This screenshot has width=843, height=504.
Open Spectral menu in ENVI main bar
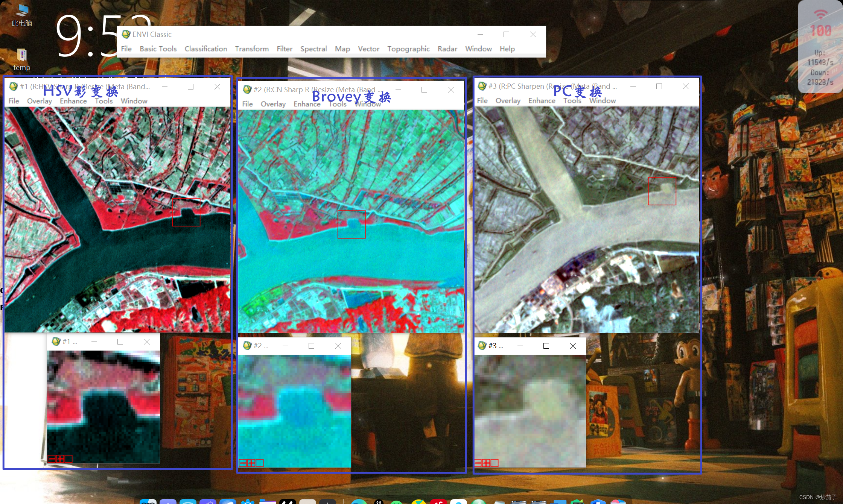[313, 49]
